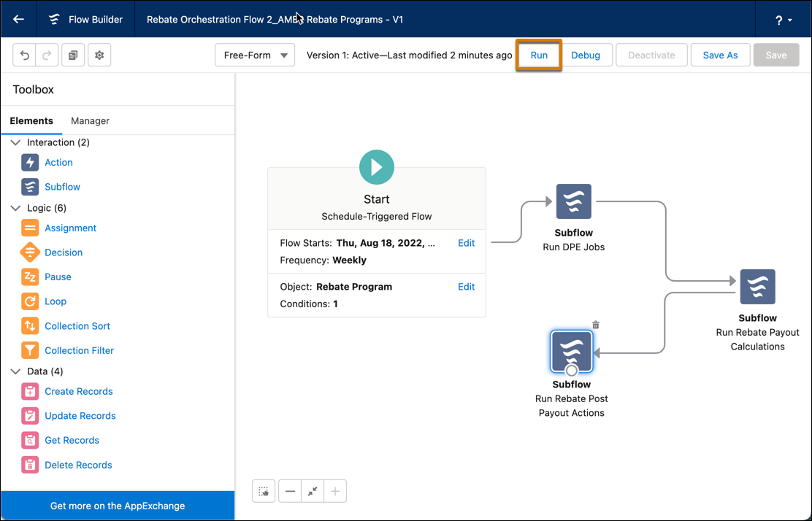The image size is (812, 521).
Task: Select the Get Records icon
Action: click(30, 440)
